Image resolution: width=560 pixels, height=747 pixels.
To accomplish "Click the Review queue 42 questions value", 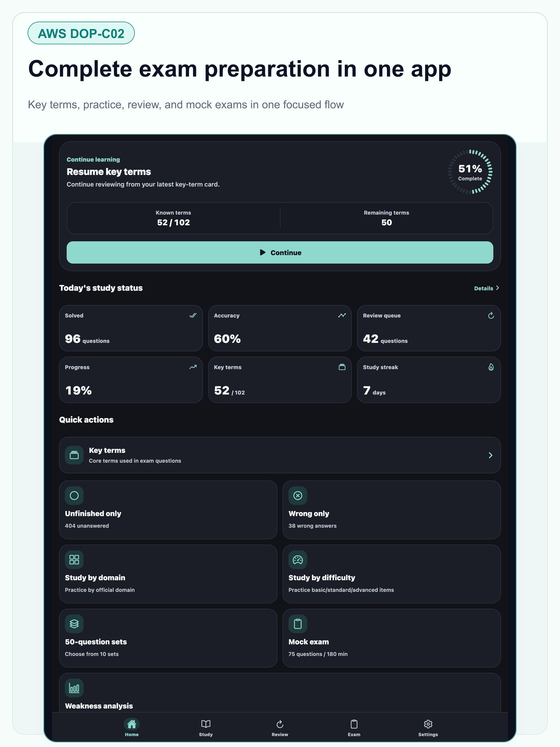I will click(x=385, y=339).
